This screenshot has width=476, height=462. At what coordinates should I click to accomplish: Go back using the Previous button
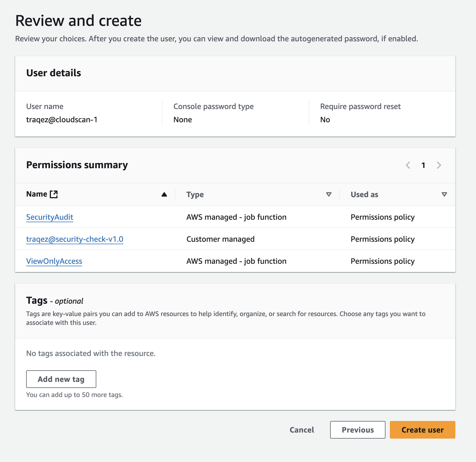coord(357,430)
